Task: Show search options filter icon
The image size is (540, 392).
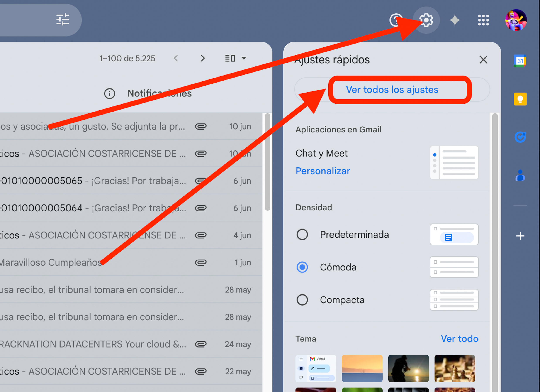Action: click(63, 20)
